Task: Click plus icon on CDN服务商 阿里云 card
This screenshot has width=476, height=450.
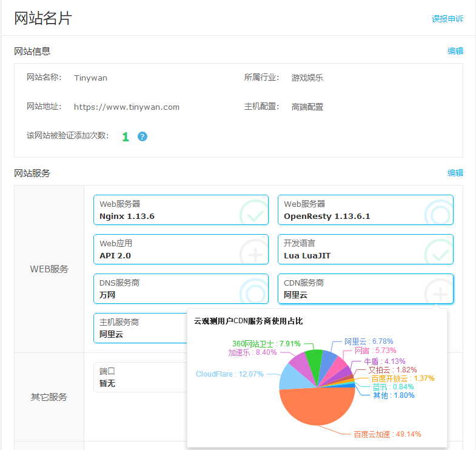Action: [x=439, y=294]
